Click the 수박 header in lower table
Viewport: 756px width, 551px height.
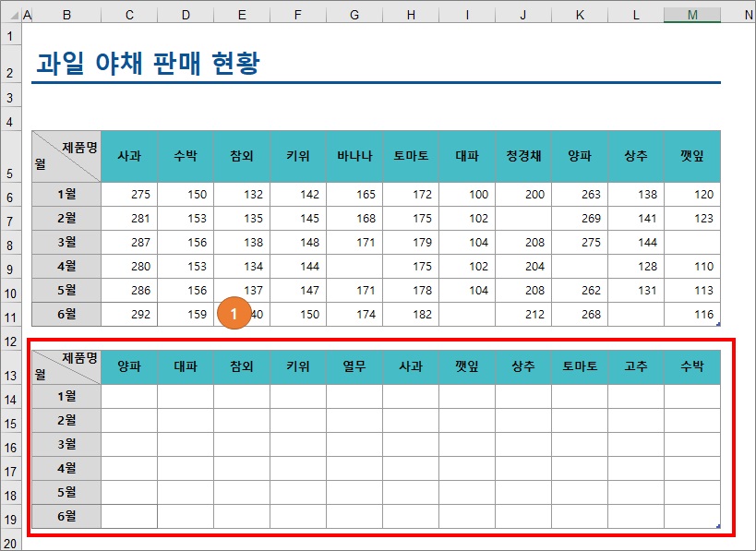(692, 366)
